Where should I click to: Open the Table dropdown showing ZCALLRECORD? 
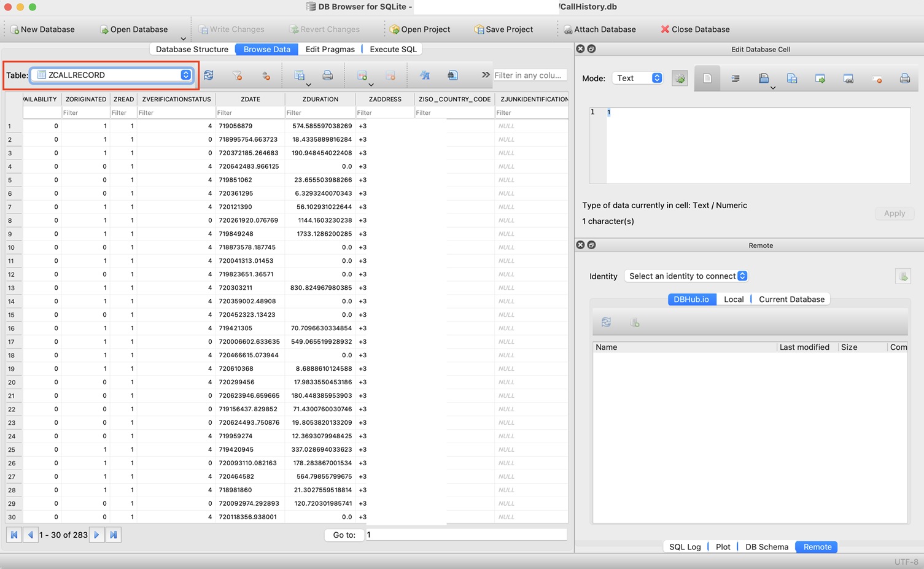pos(112,75)
